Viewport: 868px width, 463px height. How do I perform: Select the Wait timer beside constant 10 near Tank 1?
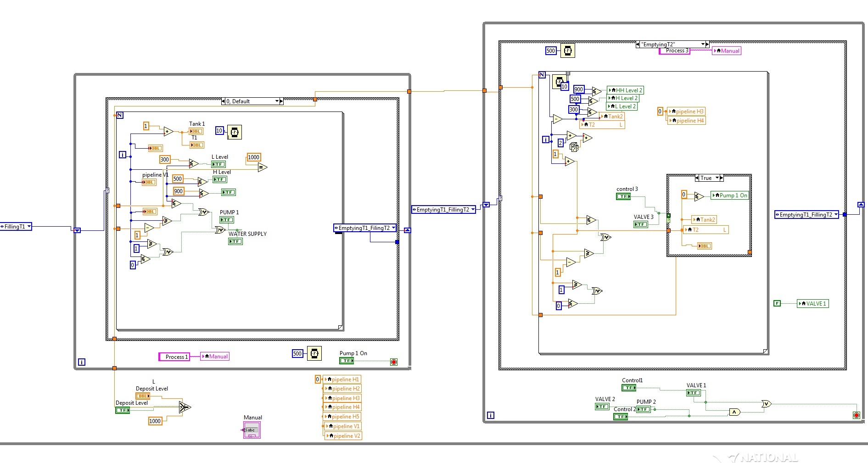[x=235, y=132]
